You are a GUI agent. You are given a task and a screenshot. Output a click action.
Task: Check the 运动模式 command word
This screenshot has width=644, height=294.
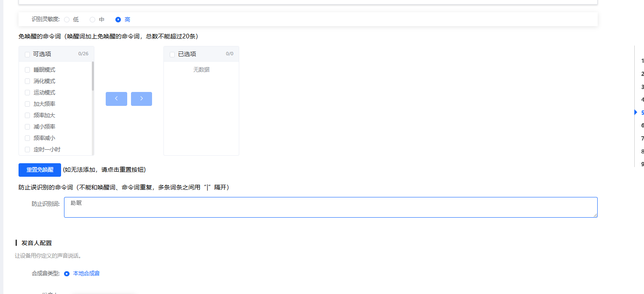coord(27,93)
